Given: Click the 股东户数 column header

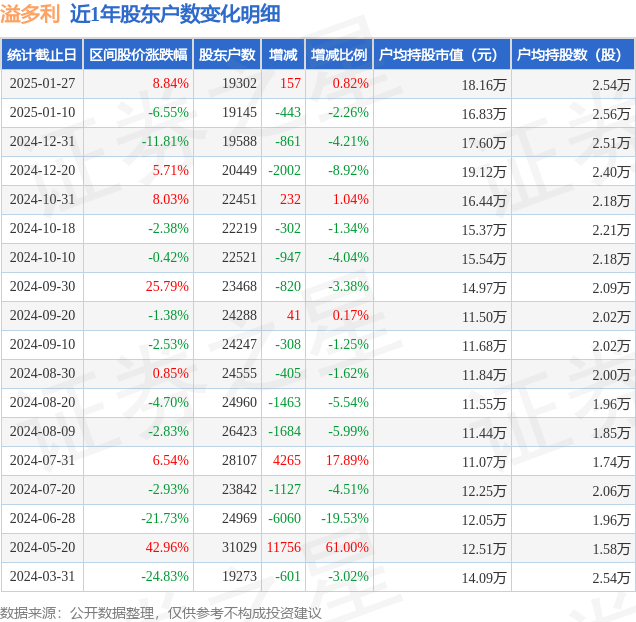Looking at the screenshot, I should click(227, 54).
